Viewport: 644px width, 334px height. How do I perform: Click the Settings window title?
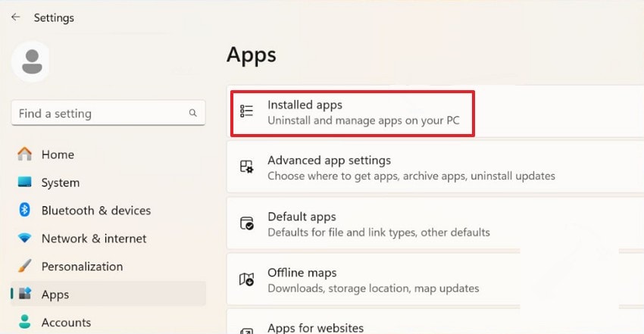tap(54, 17)
